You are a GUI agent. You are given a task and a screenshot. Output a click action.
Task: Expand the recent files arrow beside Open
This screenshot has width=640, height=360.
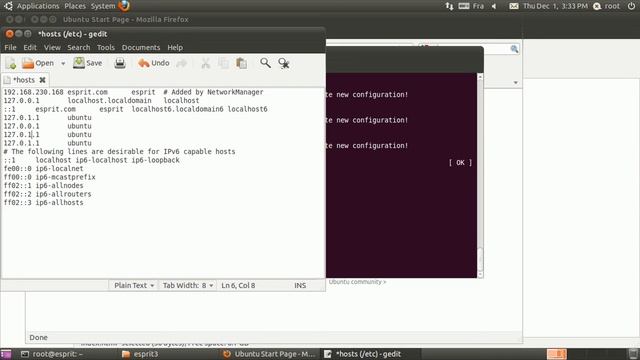click(x=63, y=64)
